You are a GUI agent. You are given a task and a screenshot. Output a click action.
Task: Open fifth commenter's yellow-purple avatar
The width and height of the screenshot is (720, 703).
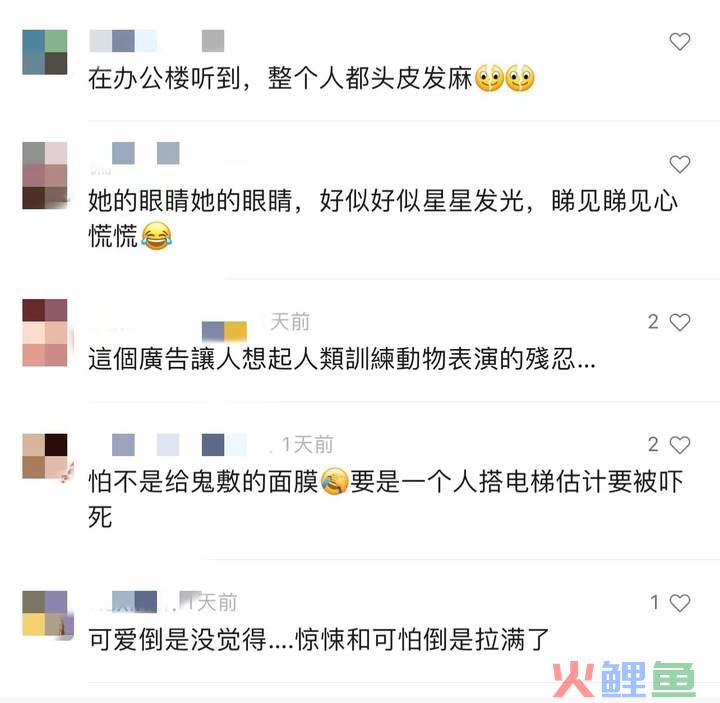click(x=46, y=613)
